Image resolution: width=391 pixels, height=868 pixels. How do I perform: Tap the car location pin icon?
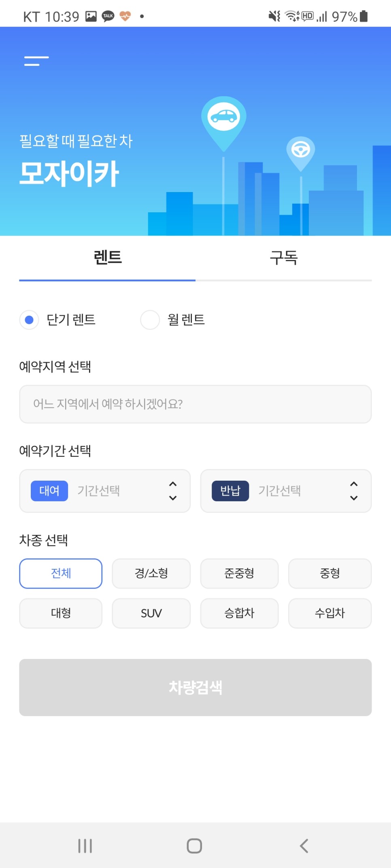point(223,118)
